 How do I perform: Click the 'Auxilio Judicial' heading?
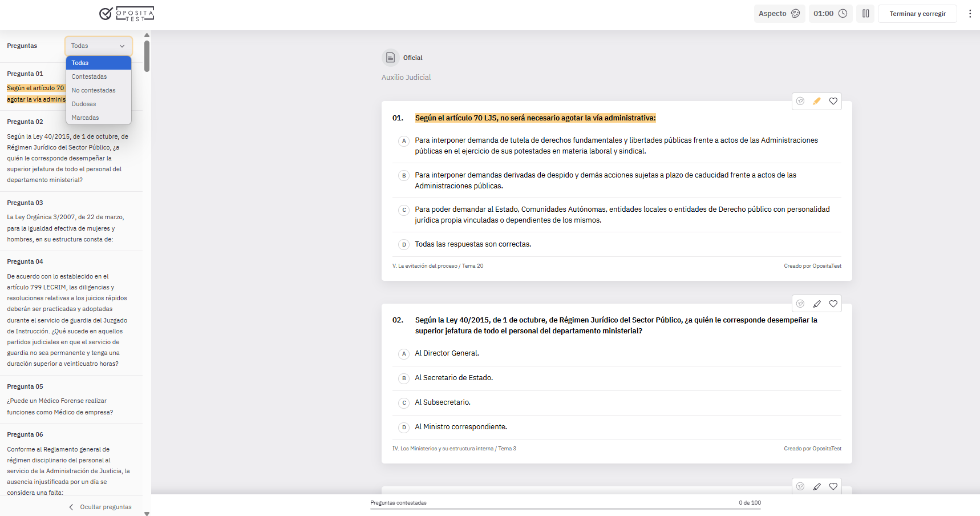coord(406,78)
